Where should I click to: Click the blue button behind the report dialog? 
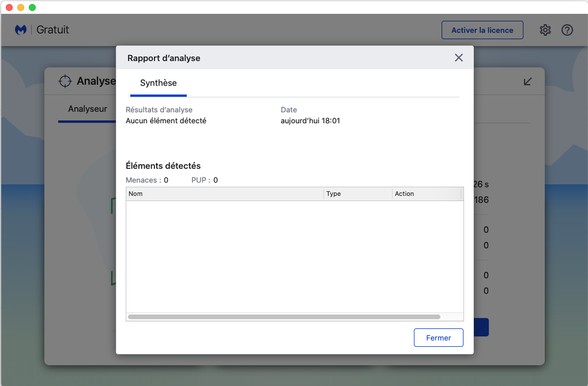481,327
